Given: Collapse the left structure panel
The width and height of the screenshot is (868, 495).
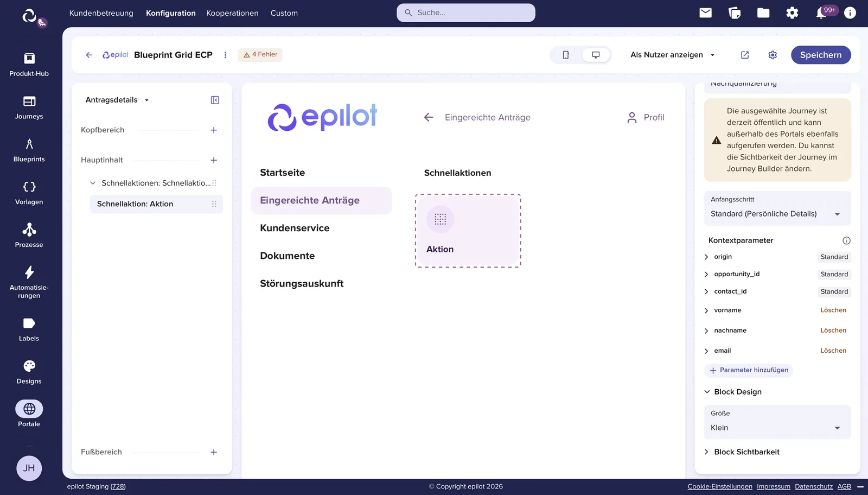Looking at the screenshot, I should 215,100.
